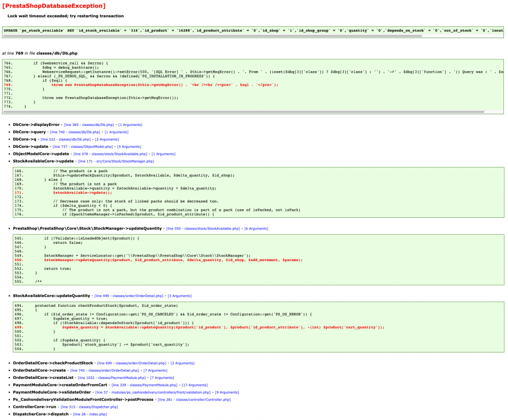View 1 Arguments for DbCore->displayError

[130, 124]
